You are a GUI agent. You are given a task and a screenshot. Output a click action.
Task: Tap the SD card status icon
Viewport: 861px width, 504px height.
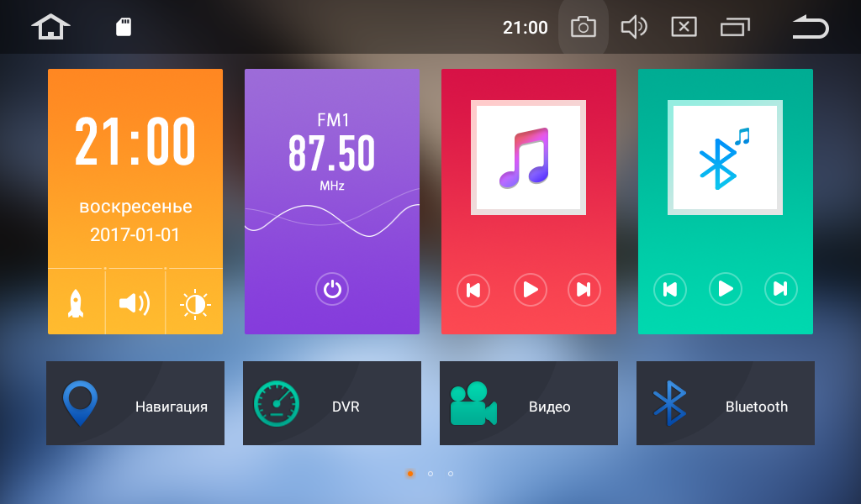124,27
